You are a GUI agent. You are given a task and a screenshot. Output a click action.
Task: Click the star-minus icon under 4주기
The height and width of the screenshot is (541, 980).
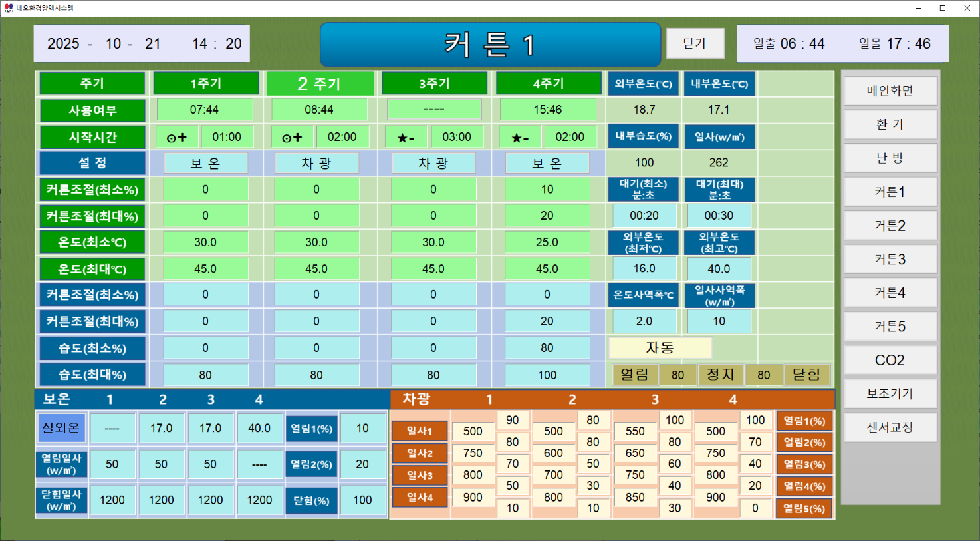point(520,137)
